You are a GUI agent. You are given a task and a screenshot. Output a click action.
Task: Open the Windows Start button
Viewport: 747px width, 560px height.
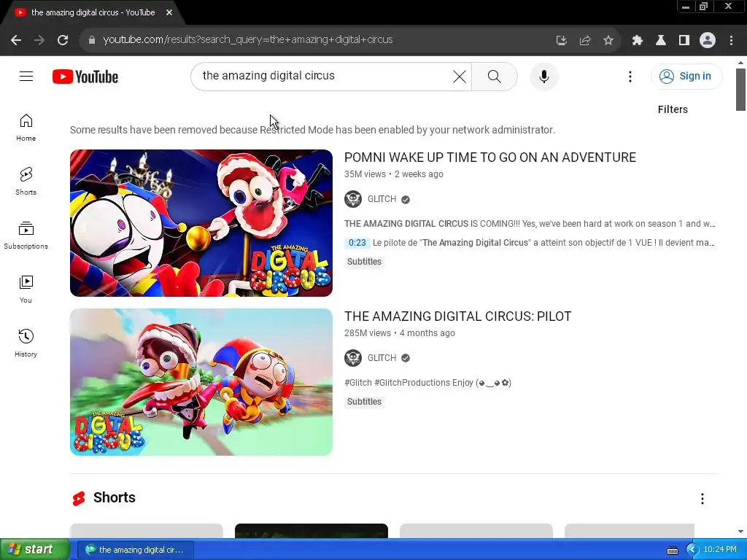(x=35, y=550)
